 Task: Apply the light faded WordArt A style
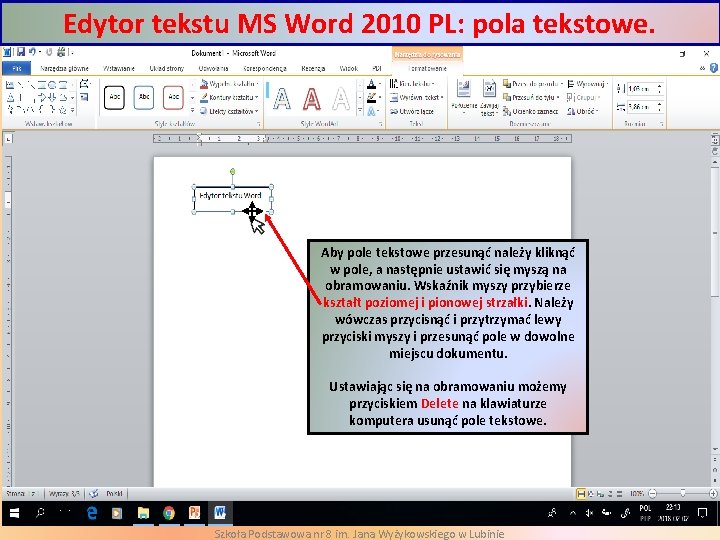coord(341,98)
